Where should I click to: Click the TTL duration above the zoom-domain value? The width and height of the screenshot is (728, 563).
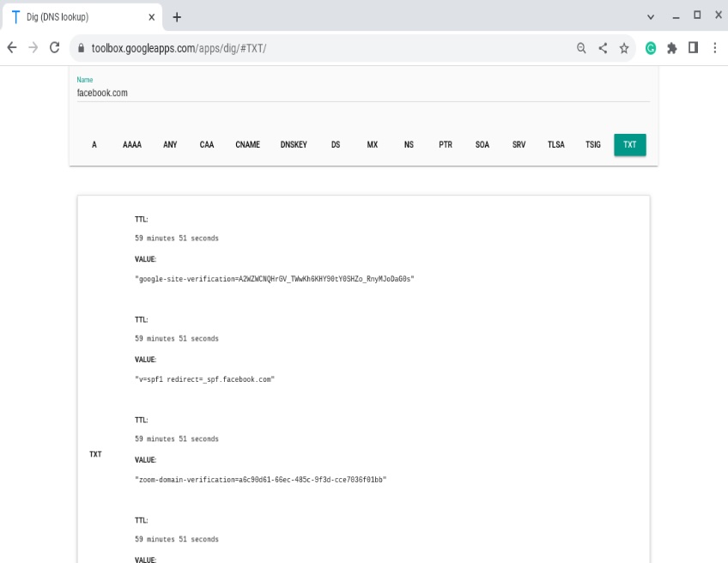[x=177, y=439]
